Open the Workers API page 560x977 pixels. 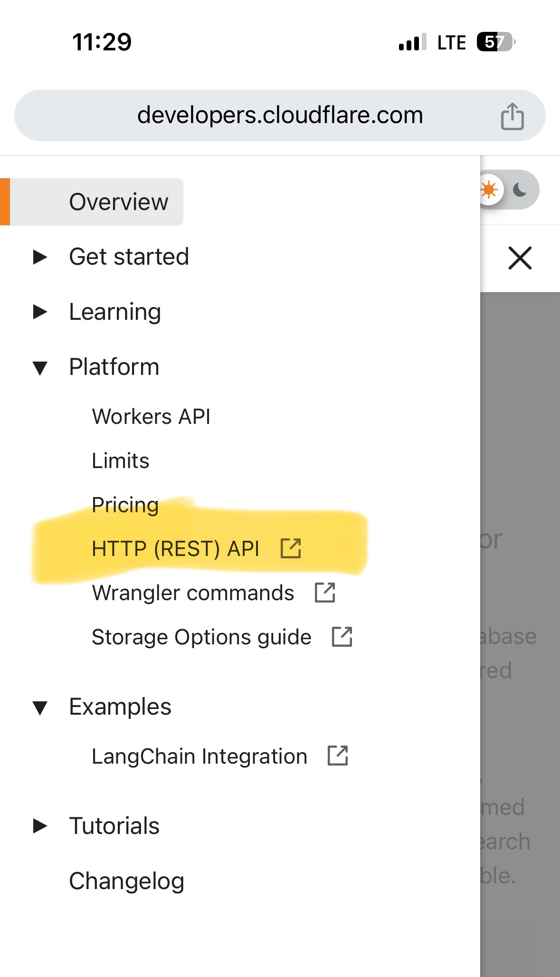tap(152, 416)
